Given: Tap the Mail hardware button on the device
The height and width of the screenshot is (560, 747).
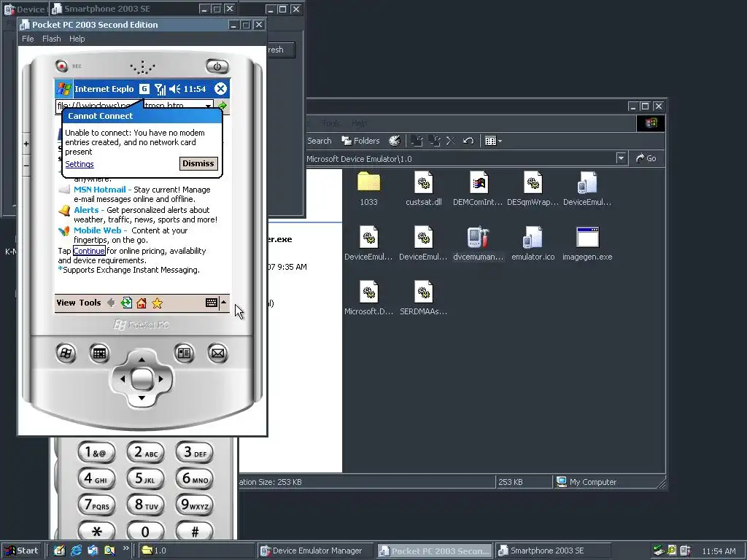Looking at the screenshot, I should click(217, 354).
